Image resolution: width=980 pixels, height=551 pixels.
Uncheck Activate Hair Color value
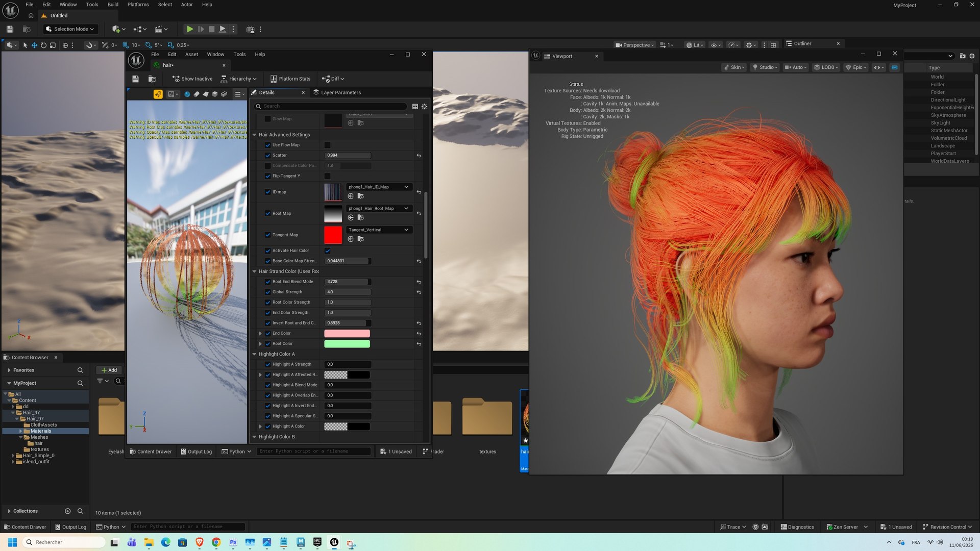point(328,251)
